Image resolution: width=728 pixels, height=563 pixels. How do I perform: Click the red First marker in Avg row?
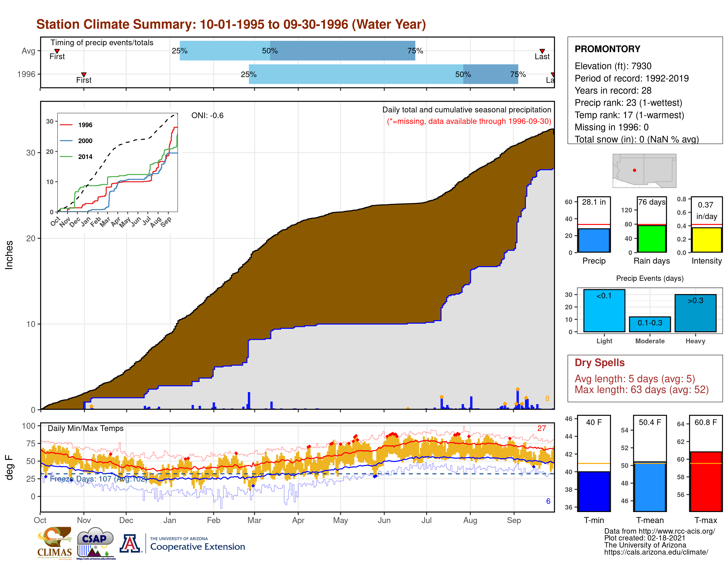57,51
